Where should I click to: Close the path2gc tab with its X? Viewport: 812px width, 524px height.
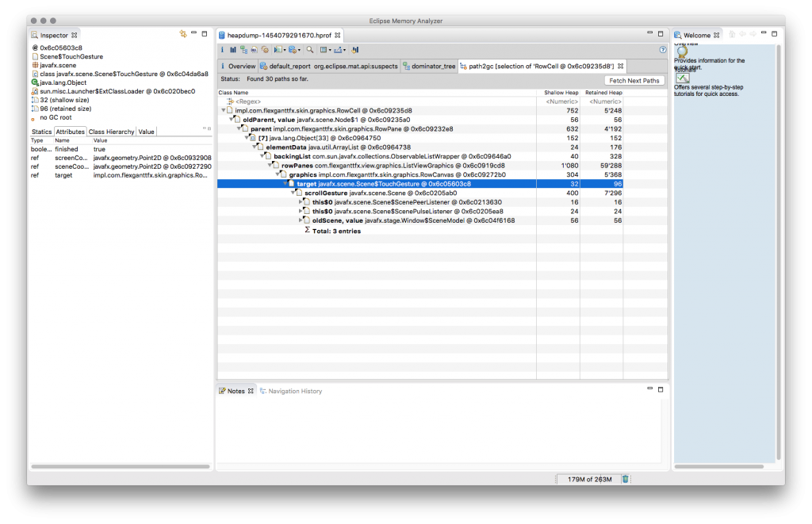coord(620,67)
